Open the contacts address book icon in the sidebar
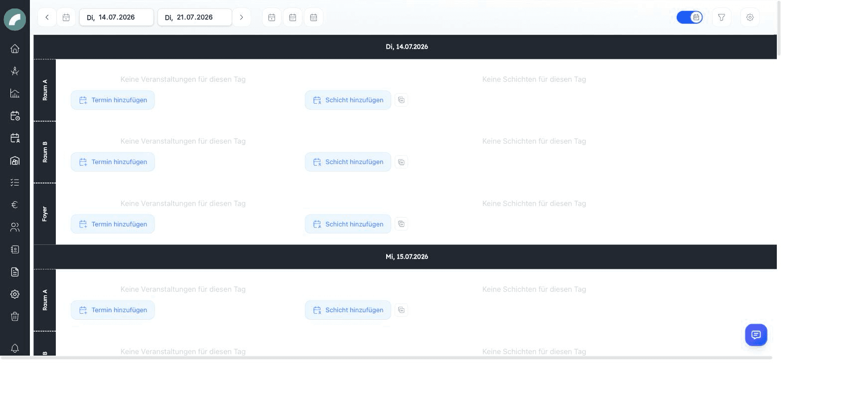 15,249
